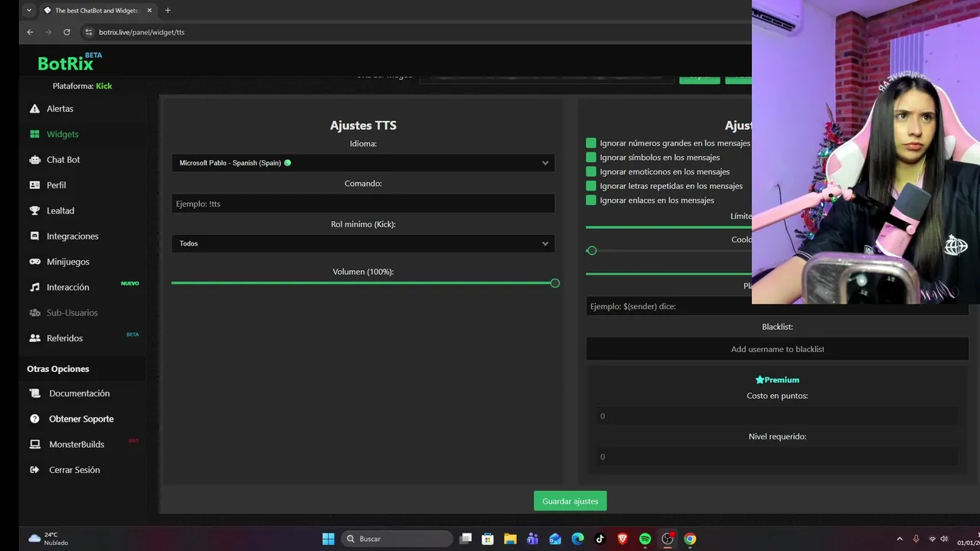Open the weather widget in taskbar
This screenshot has width=980, height=551.
click(x=48, y=539)
